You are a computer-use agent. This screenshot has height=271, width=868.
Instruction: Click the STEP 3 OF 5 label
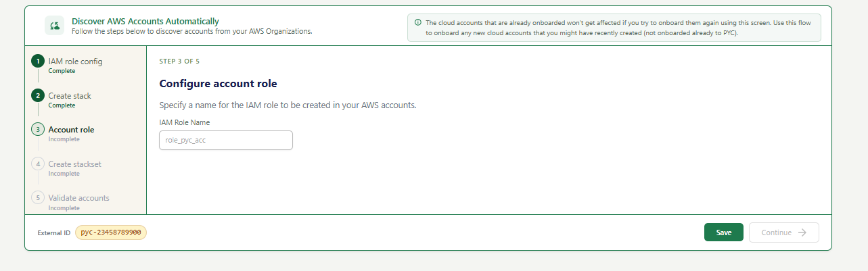click(179, 61)
